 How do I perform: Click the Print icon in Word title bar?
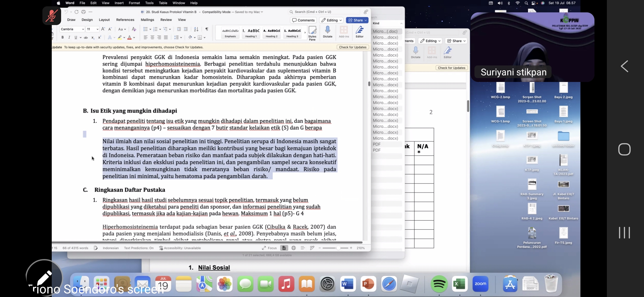point(83,12)
